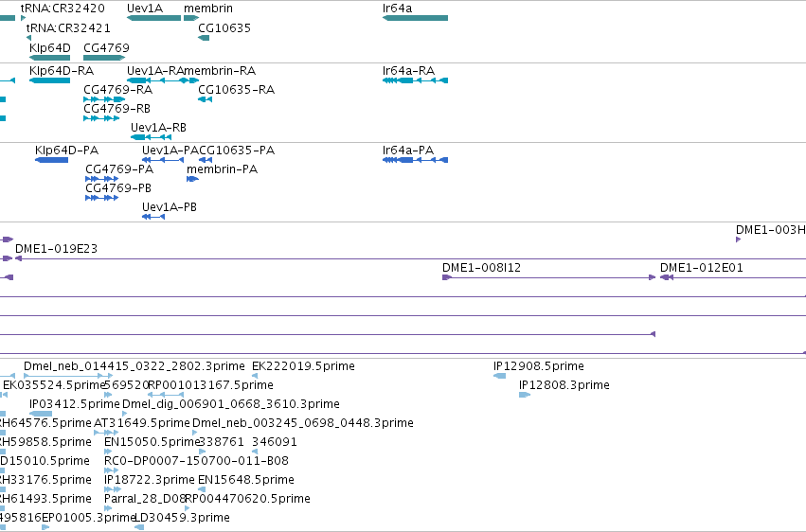Click the tRNA:CR32420 label

pos(63,9)
